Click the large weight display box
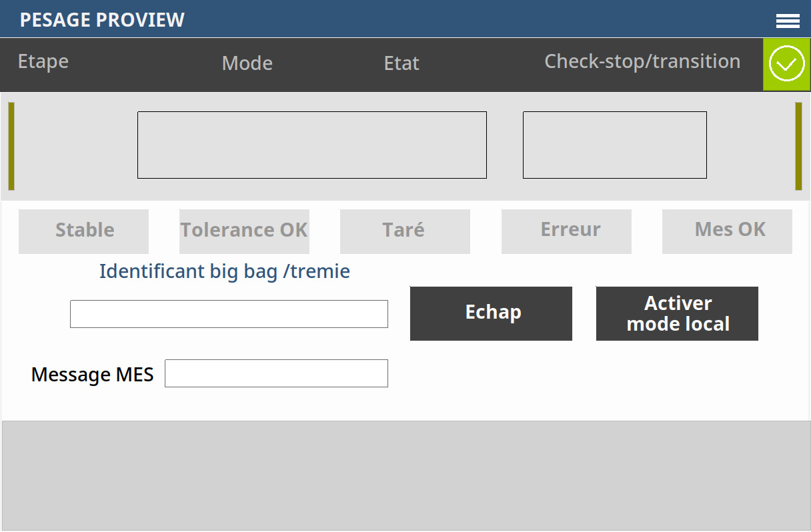811x532 pixels. 311,145
